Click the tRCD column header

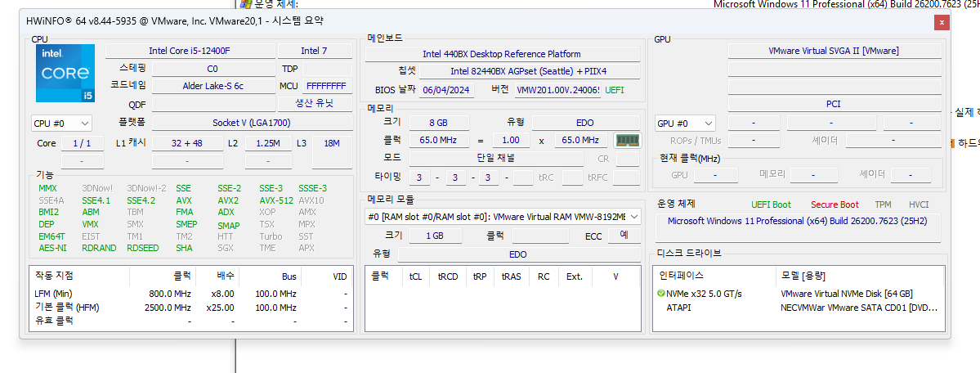(448, 276)
